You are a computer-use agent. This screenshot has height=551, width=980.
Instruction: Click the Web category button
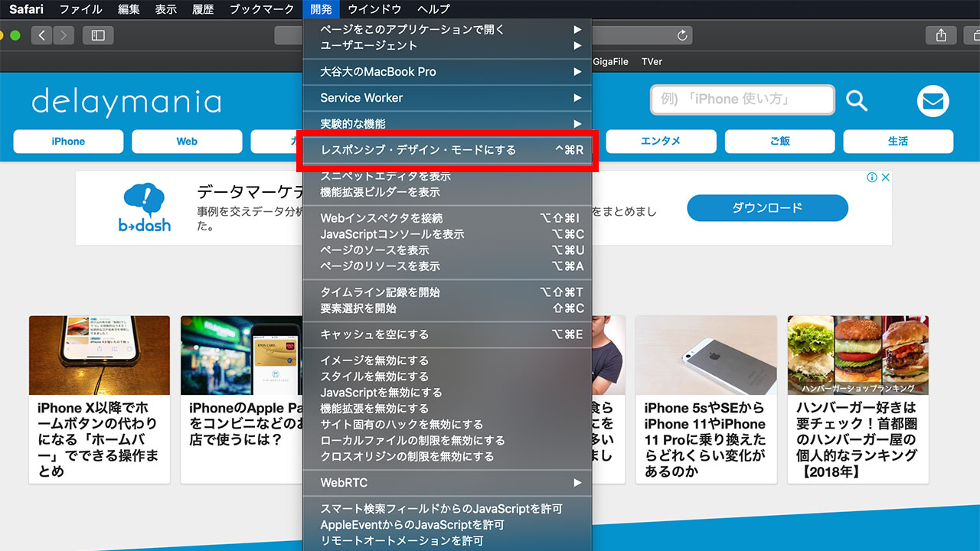click(187, 142)
